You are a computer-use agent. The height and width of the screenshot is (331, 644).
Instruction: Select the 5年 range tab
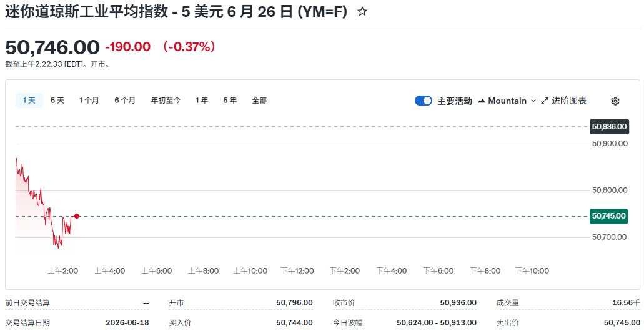230,100
